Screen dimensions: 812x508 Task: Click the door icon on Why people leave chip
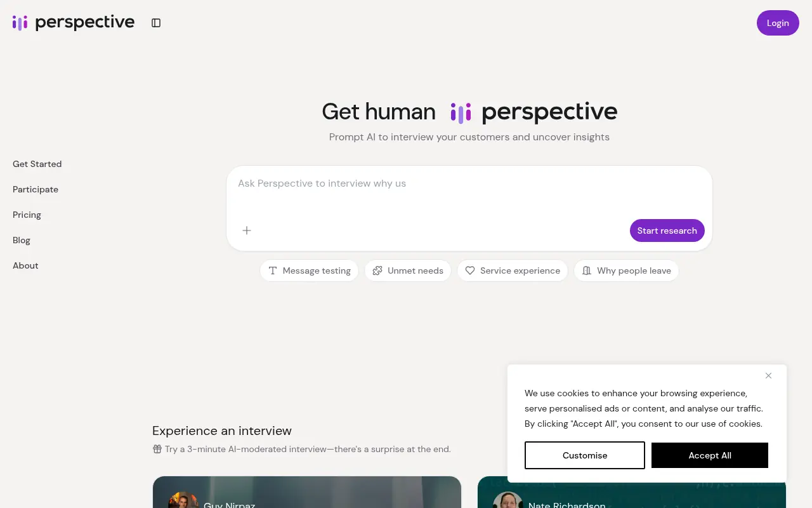[x=587, y=271]
